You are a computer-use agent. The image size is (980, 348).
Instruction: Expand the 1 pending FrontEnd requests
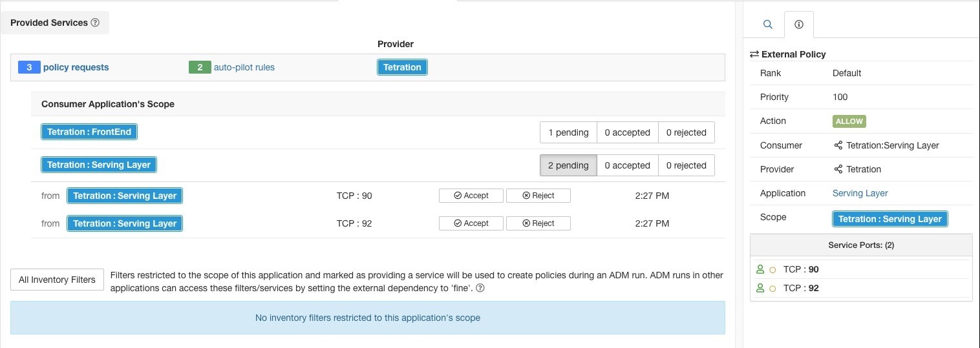(568, 132)
